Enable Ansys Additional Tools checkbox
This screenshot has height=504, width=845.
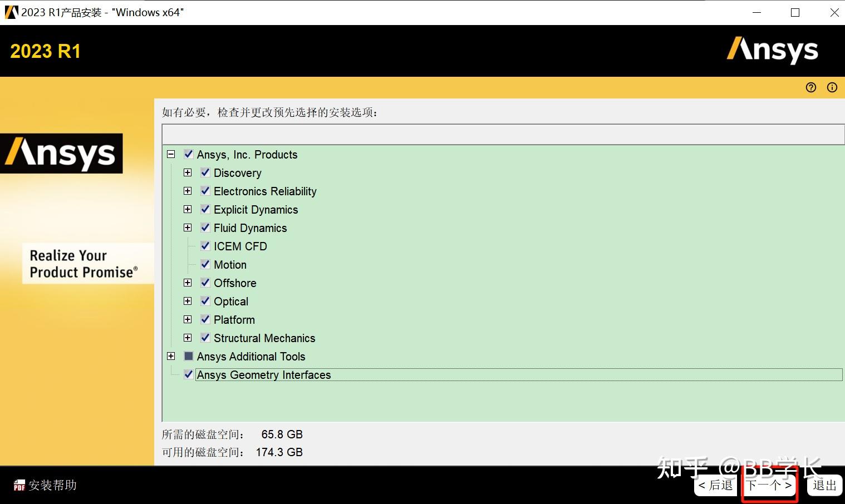pos(188,356)
